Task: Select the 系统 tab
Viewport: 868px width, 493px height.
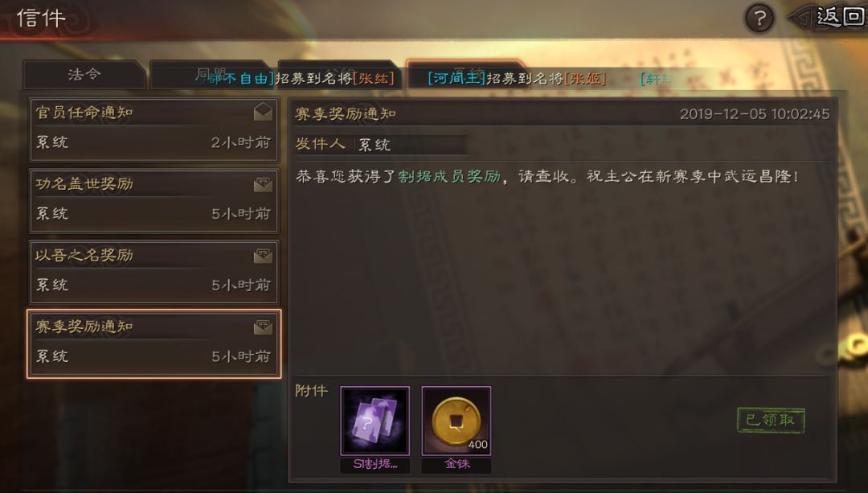Action: coord(468,75)
